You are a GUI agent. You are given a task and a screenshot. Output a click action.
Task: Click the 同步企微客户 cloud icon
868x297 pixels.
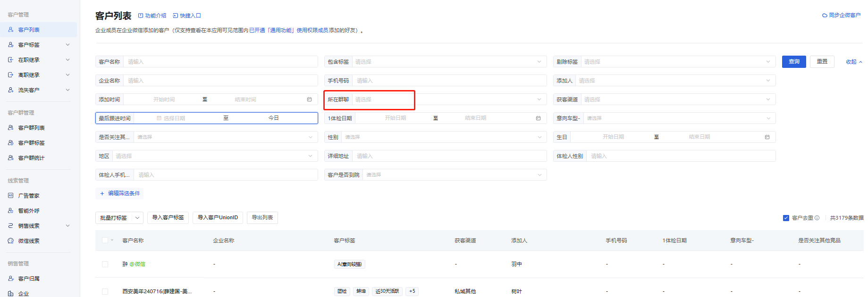(x=825, y=16)
